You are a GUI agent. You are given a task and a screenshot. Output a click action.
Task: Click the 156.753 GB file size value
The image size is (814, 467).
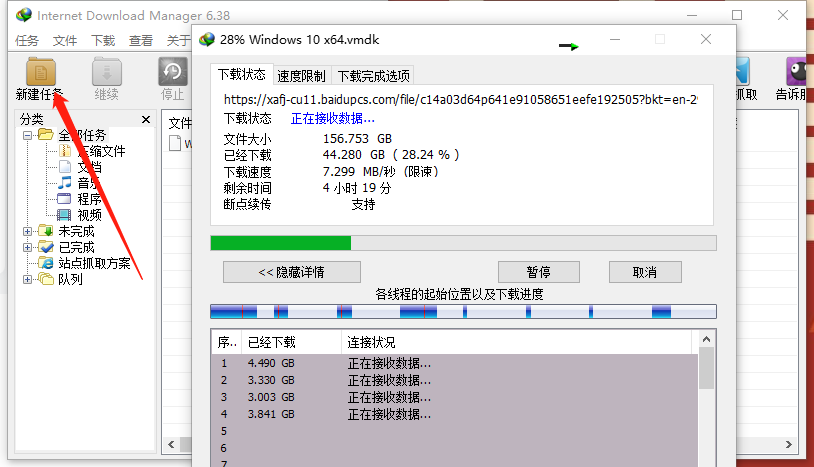pyautogui.click(x=357, y=139)
